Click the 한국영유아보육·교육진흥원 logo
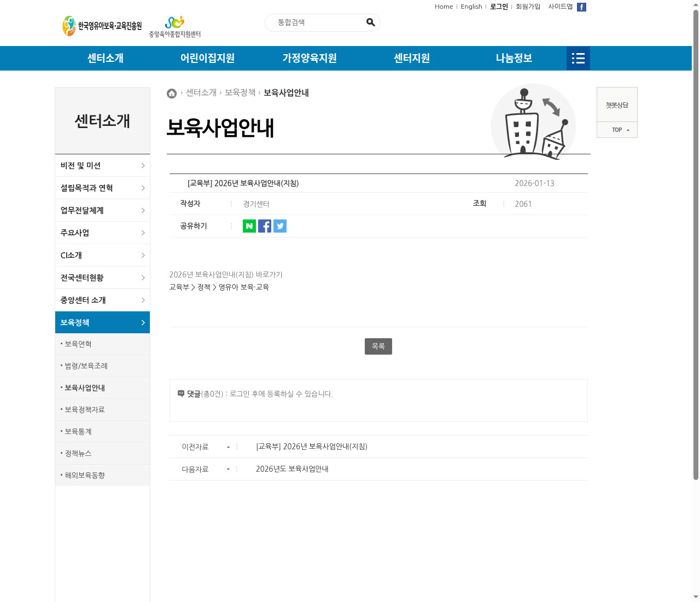700x602 pixels. pyautogui.click(x=102, y=26)
